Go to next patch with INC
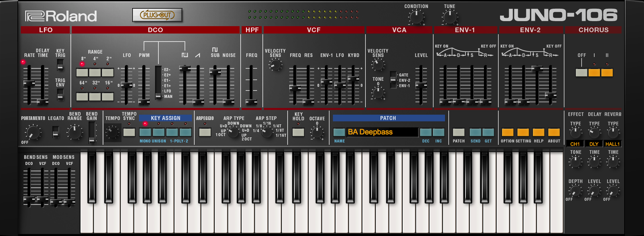 [x=439, y=132]
